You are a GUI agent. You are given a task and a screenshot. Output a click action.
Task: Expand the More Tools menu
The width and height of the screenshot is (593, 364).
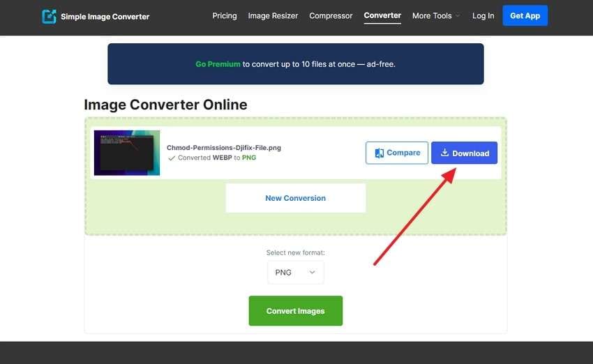436,16
